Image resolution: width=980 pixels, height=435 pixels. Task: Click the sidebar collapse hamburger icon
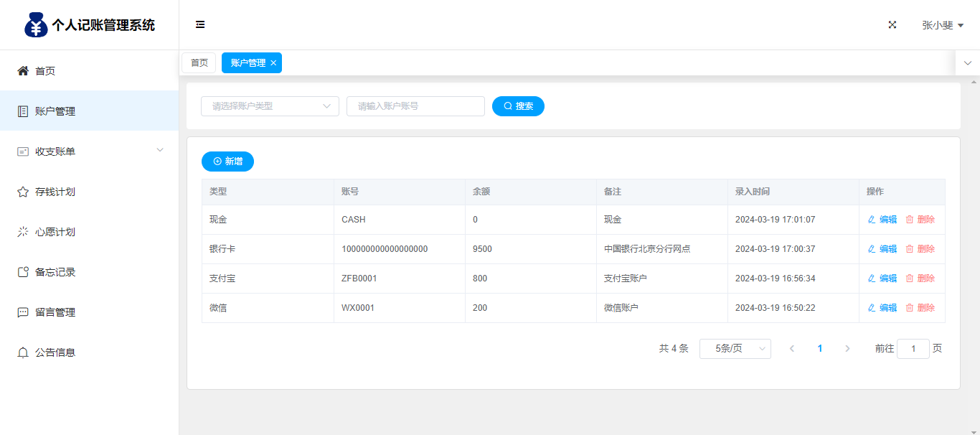click(x=200, y=24)
